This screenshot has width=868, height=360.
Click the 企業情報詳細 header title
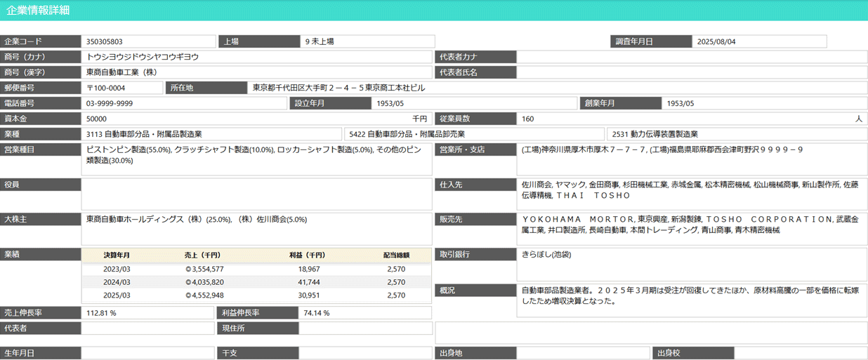38,11
